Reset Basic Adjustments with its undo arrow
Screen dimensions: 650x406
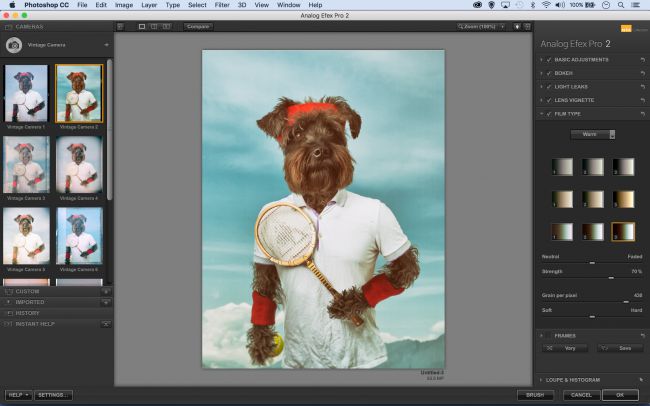[642, 59]
